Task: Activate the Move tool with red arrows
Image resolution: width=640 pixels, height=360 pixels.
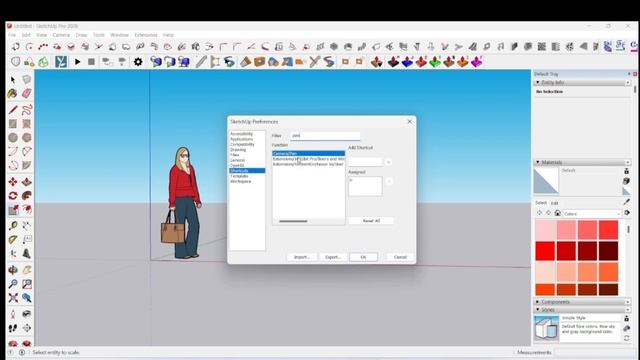Action: coord(13,182)
